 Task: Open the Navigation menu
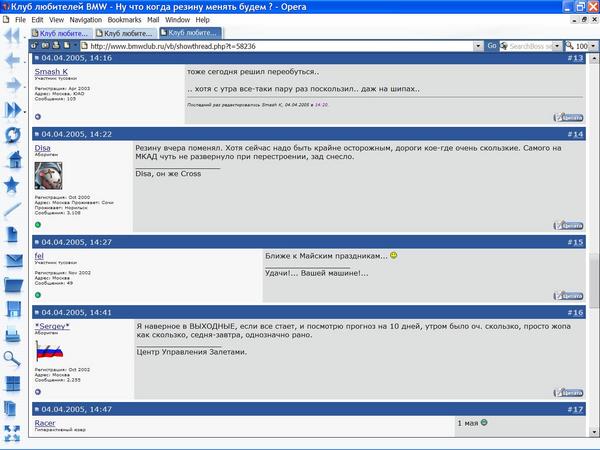tap(86, 20)
